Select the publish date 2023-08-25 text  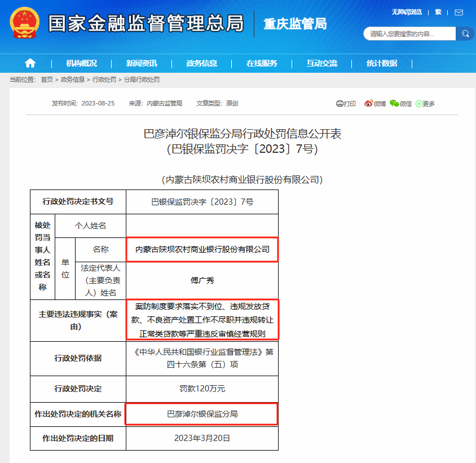coord(98,103)
